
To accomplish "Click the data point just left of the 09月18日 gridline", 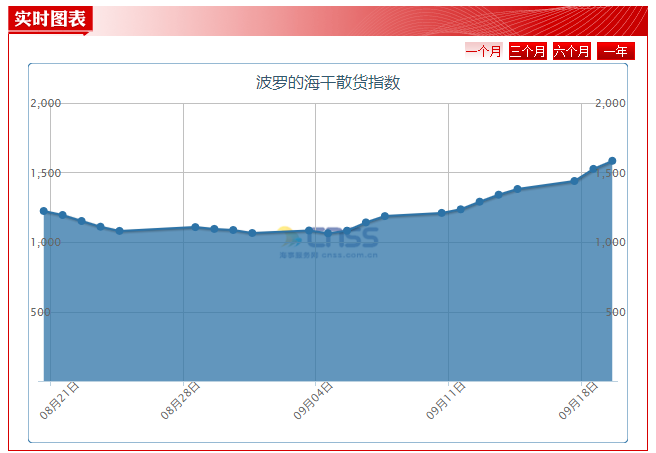I will (x=574, y=181).
